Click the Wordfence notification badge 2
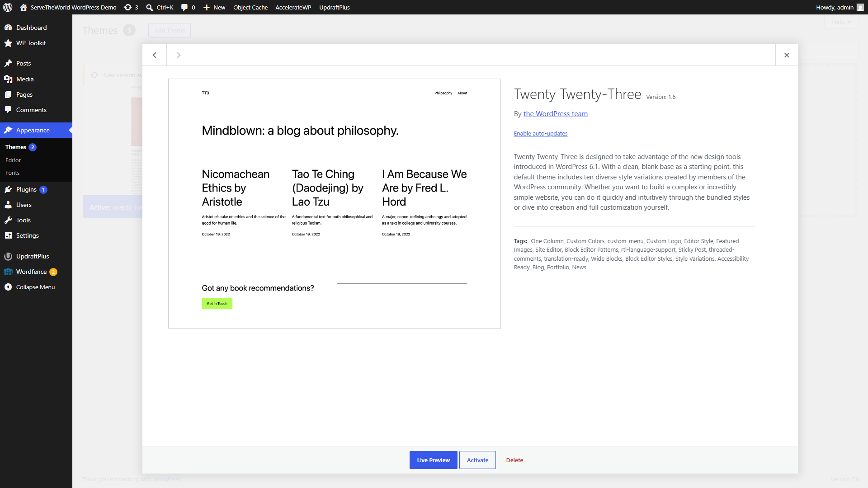Image resolution: width=868 pixels, height=488 pixels. click(x=53, y=272)
